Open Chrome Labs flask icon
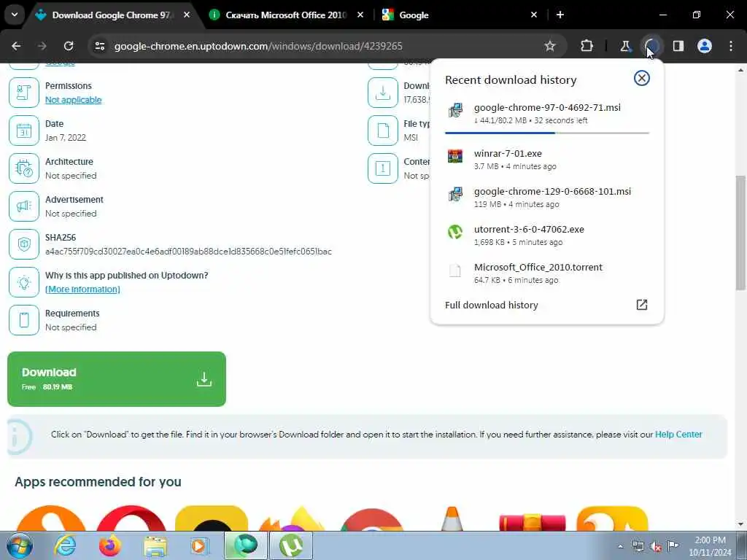 pos(625,46)
